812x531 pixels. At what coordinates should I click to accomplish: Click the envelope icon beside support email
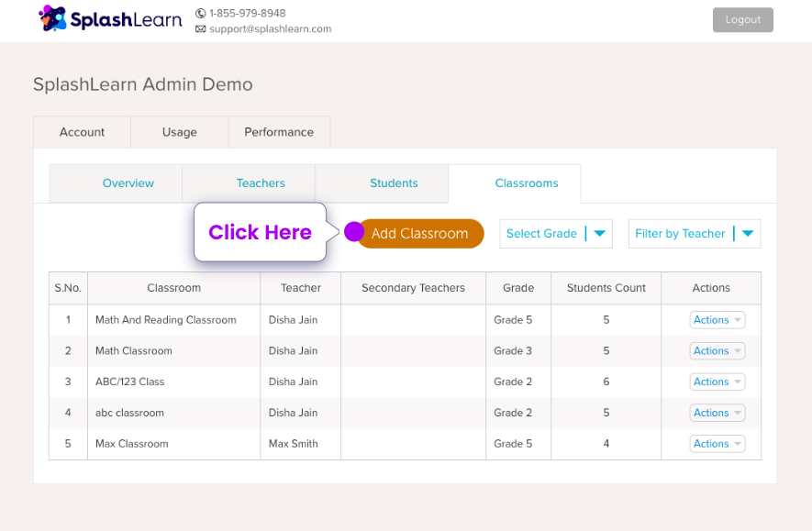point(200,29)
